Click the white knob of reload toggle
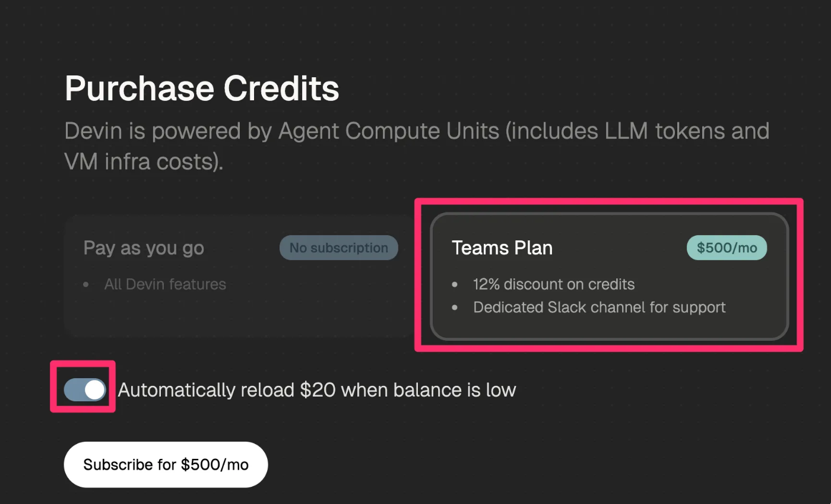 click(x=95, y=390)
